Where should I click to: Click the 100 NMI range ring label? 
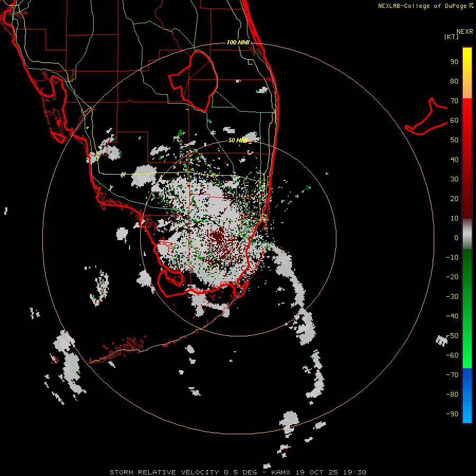(238, 42)
